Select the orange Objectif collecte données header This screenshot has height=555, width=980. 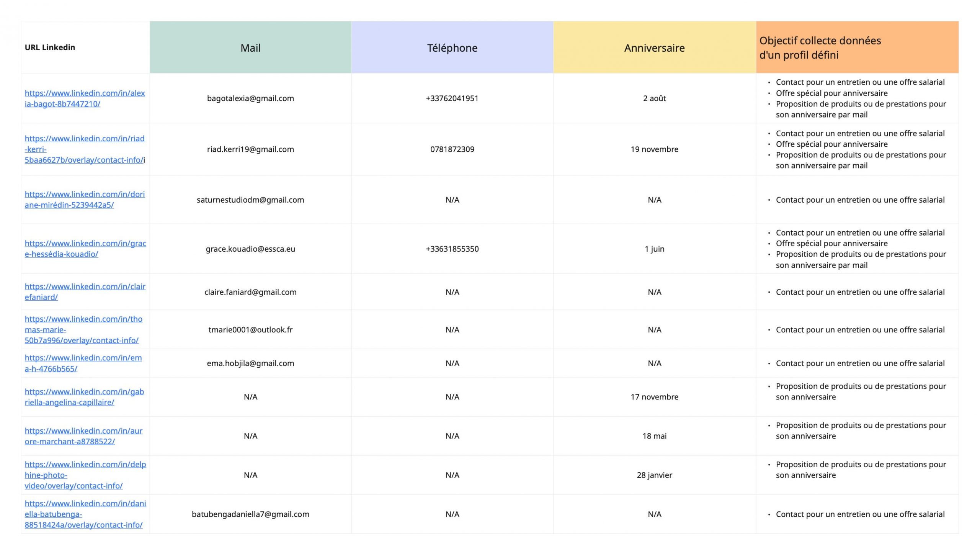tap(857, 47)
